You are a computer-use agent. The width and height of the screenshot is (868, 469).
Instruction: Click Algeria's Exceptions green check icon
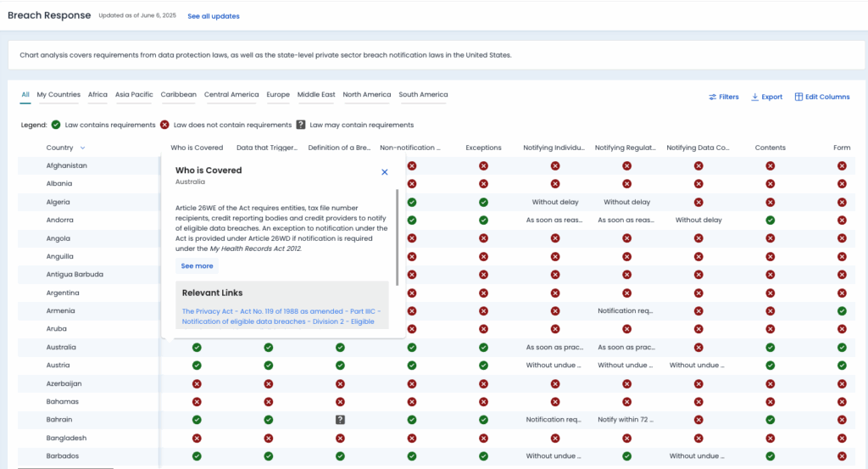[483, 202]
